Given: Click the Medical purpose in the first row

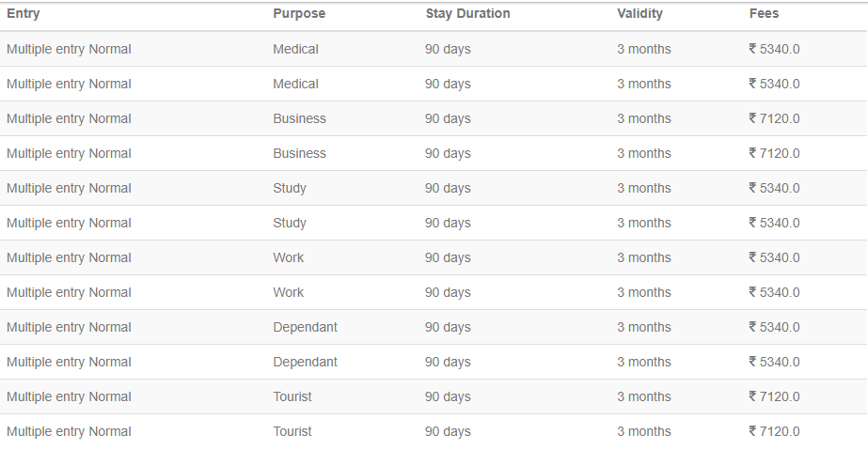Looking at the screenshot, I should 295,49.
